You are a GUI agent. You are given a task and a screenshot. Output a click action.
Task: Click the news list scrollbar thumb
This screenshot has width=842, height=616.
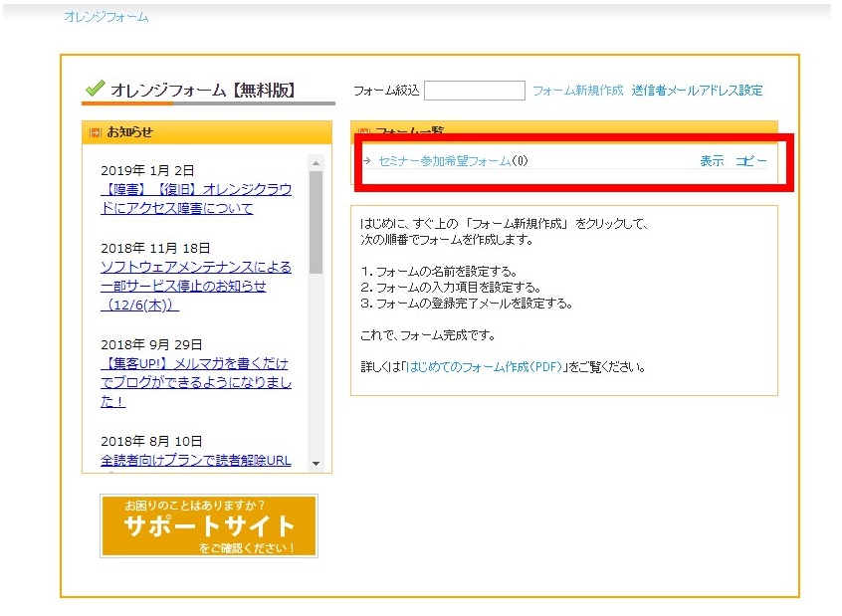click(x=316, y=219)
